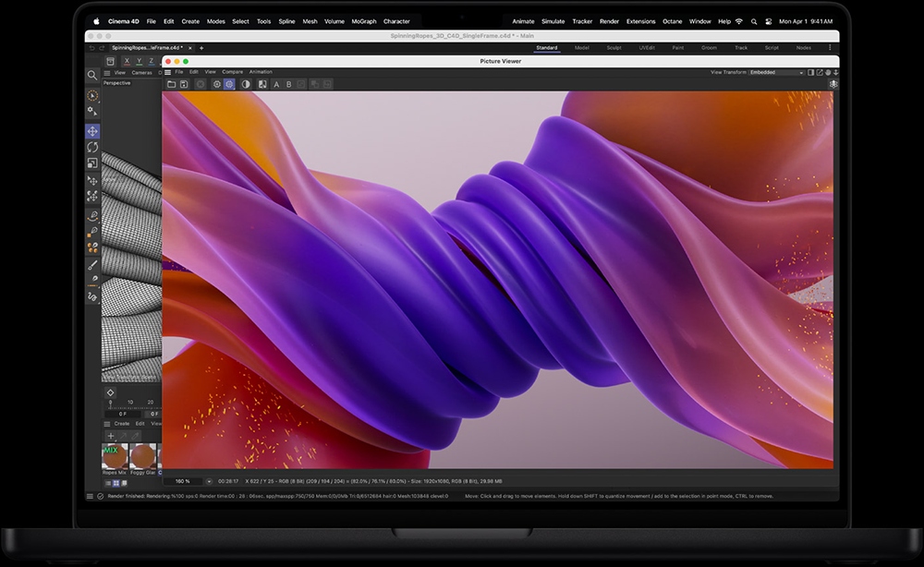
Task: Open the View Transform Embedded dropdown
Action: pyautogui.click(x=776, y=71)
